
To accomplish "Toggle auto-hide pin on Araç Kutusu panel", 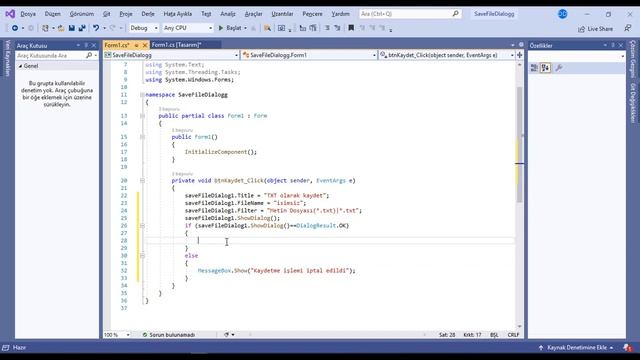I will [86, 45].
